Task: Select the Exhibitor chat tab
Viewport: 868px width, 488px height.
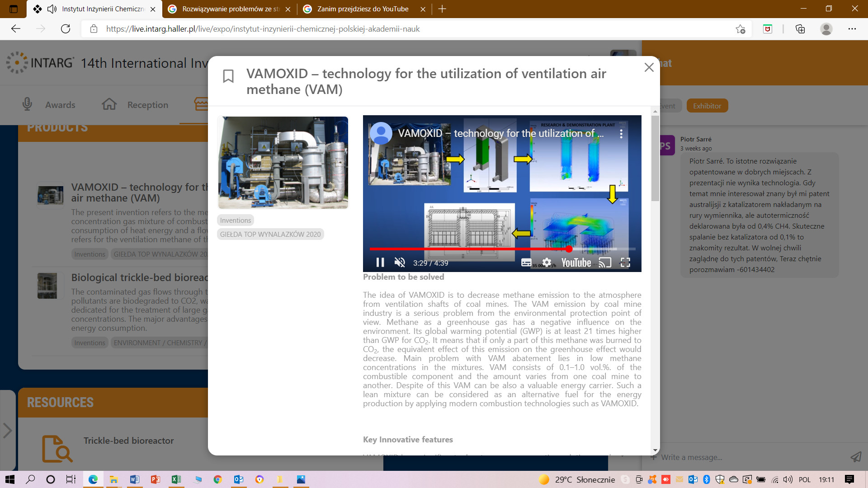Action: (707, 106)
